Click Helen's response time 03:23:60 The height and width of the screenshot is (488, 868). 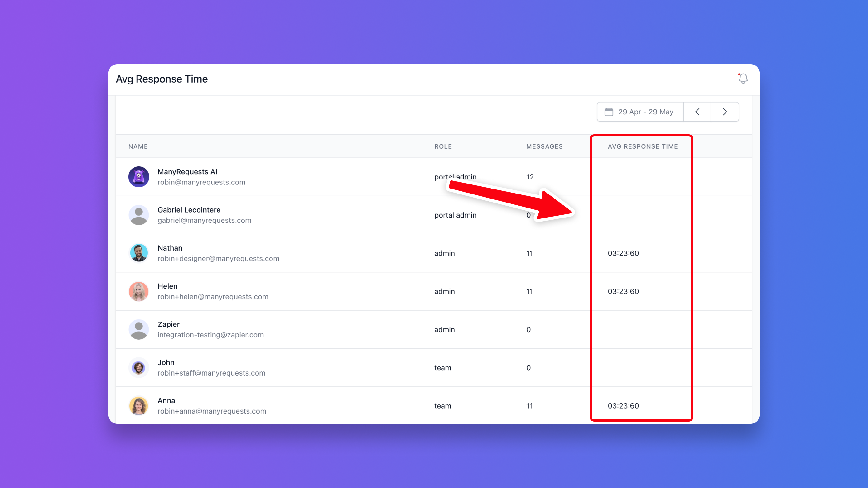pos(623,291)
